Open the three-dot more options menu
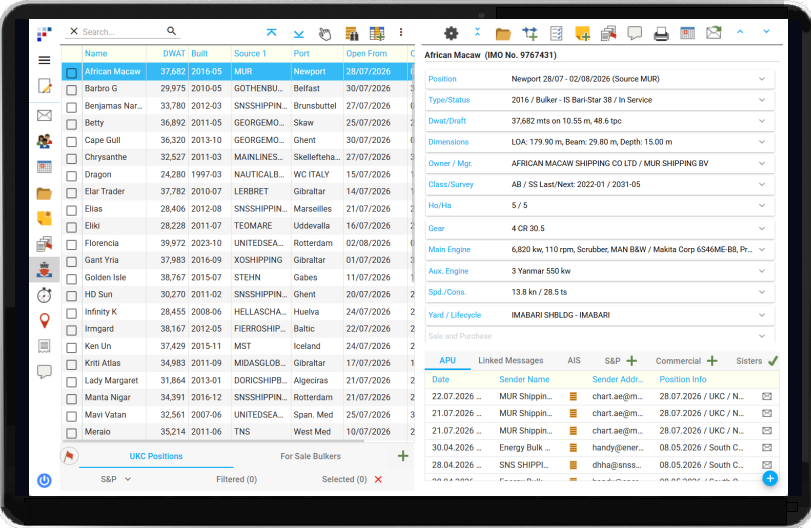811x528 pixels. tap(401, 33)
